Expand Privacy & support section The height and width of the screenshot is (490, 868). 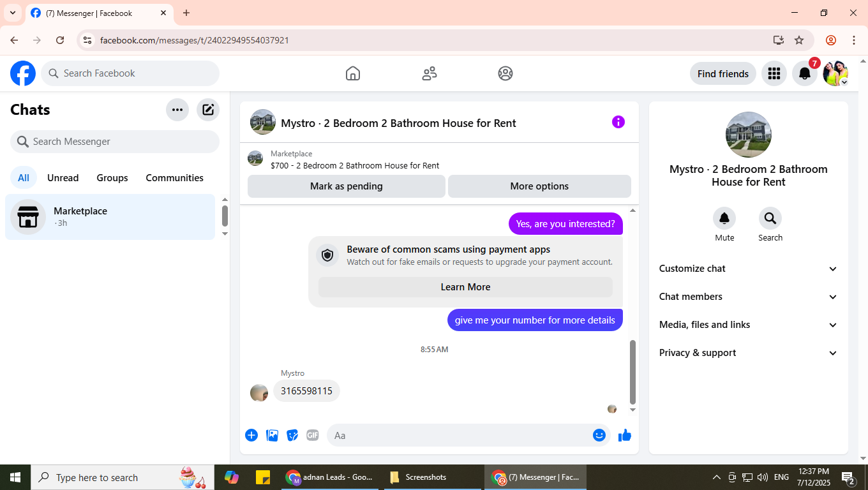point(749,353)
